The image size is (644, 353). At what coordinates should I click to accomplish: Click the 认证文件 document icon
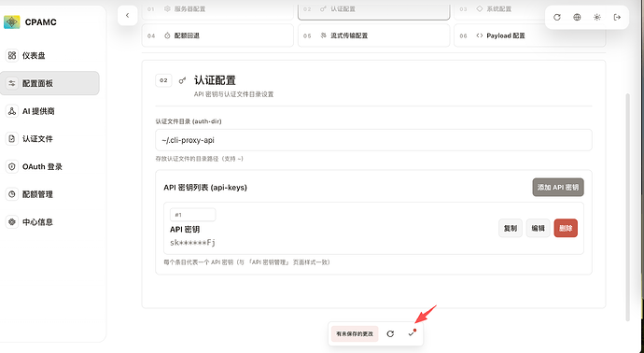(12, 138)
